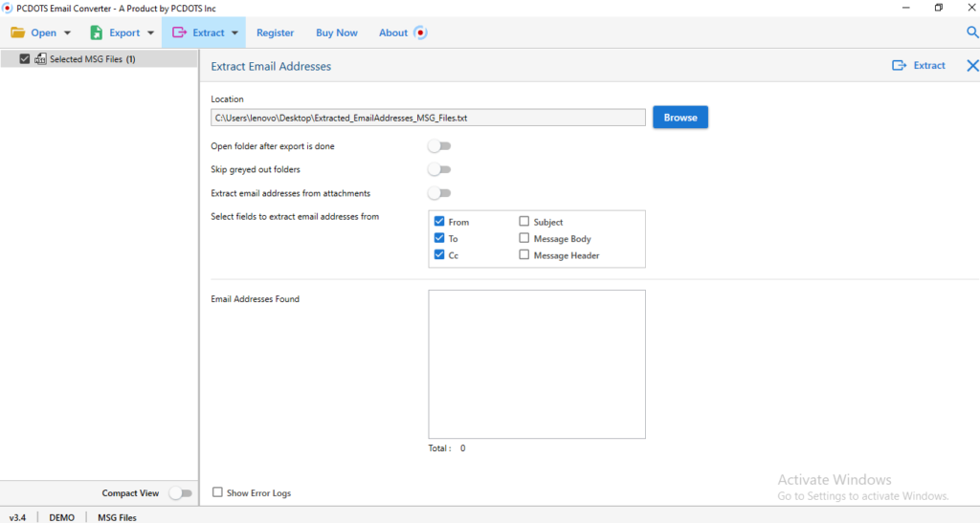Uncheck the From field checkbox
This screenshot has width=980, height=523.
439,222
